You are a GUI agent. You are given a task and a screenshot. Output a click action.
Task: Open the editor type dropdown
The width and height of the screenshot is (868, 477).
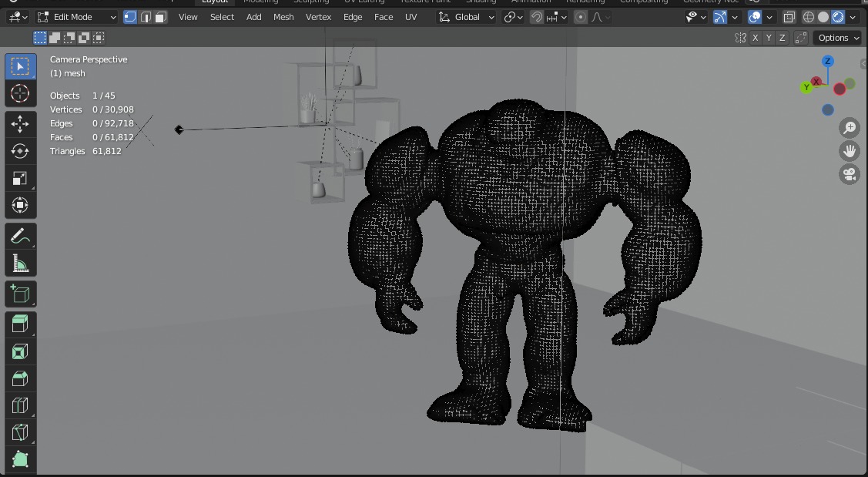(x=18, y=17)
